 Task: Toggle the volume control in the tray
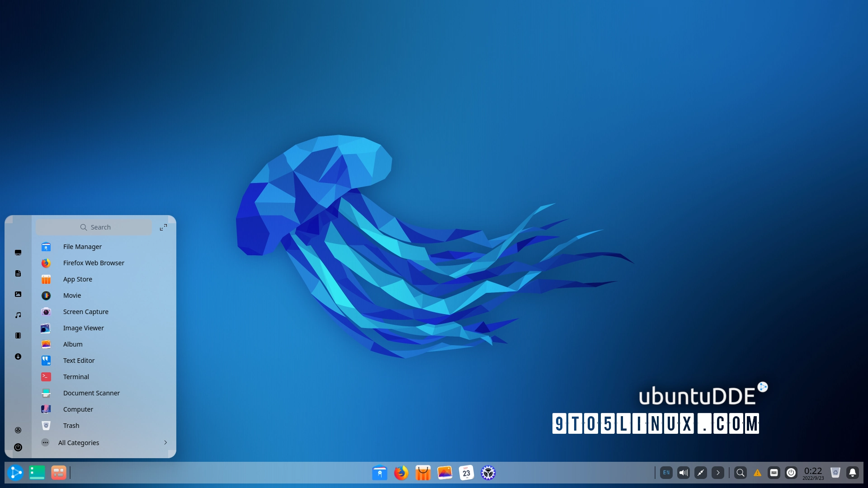[683, 473]
